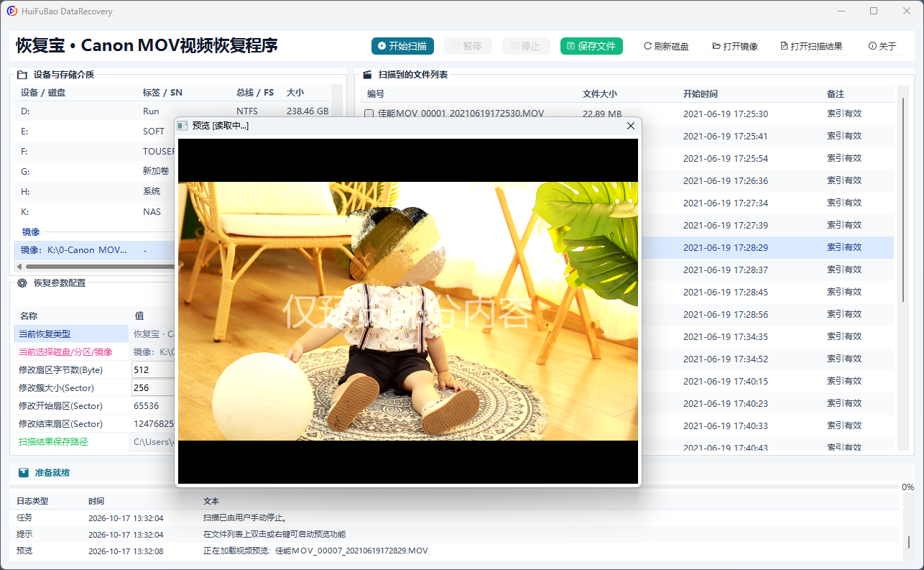The image size is (924, 570).
Task: Click the 扫描到的文件列表 panel icon
Action: click(367, 75)
